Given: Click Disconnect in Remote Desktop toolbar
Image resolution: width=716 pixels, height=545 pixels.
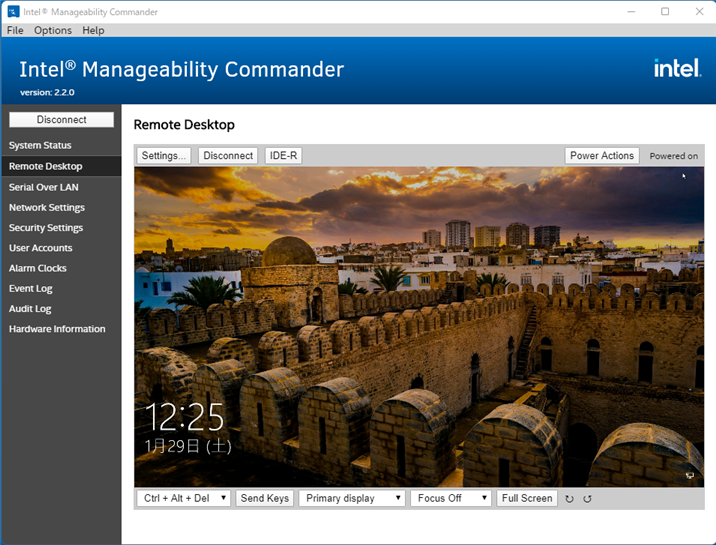Looking at the screenshot, I should coord(228,156).
